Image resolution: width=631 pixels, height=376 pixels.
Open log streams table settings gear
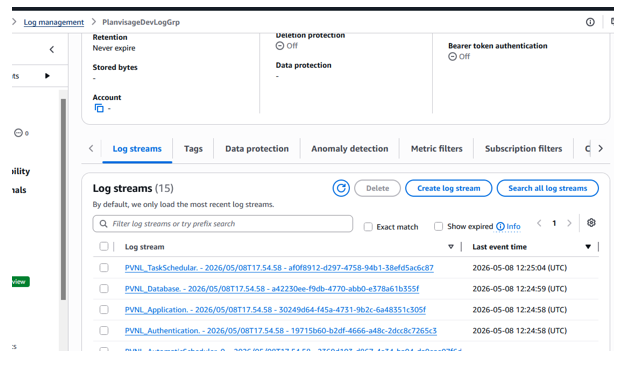pos(591,223)
